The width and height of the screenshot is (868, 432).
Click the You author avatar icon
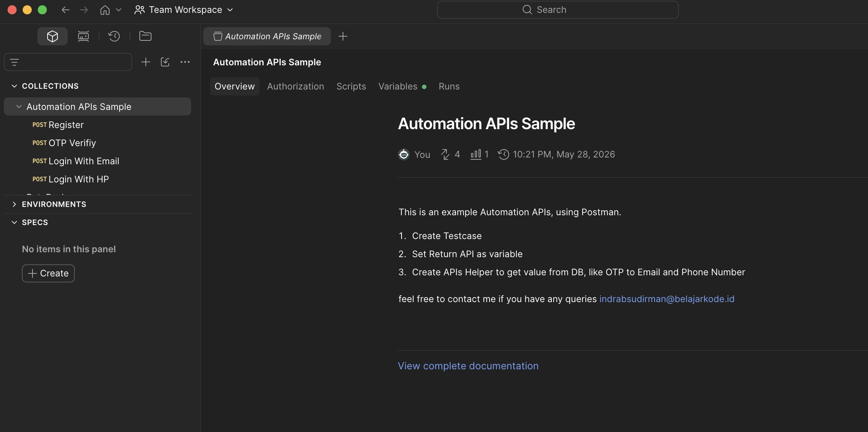(x=404, y=154)
